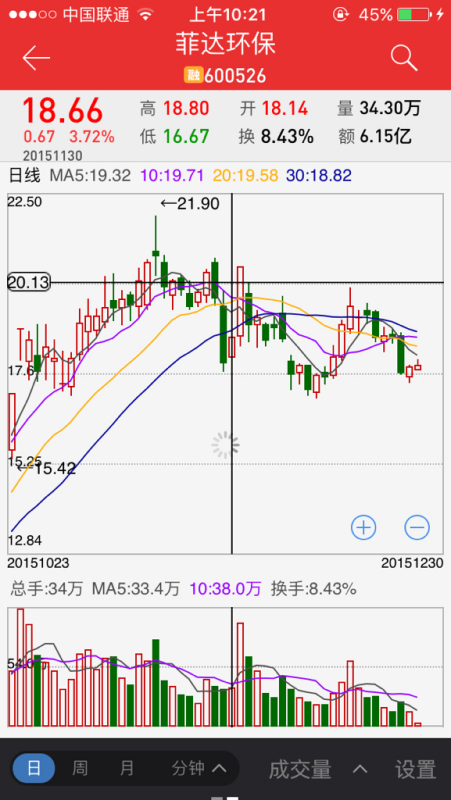Tap the volume MA5:33.4万 label
The image size is (451, 800).
pyautogui.click(x=136, y=590)
